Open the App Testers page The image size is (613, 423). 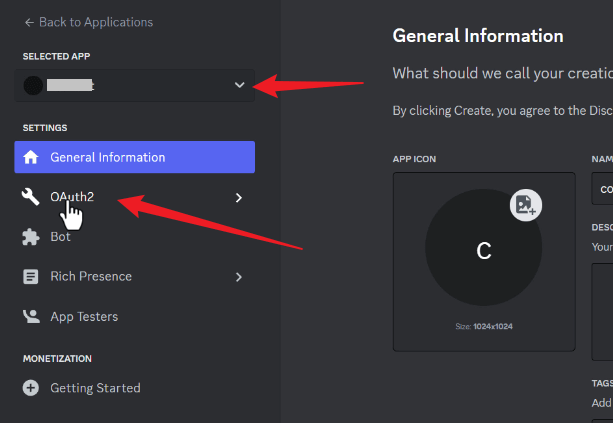84,317
